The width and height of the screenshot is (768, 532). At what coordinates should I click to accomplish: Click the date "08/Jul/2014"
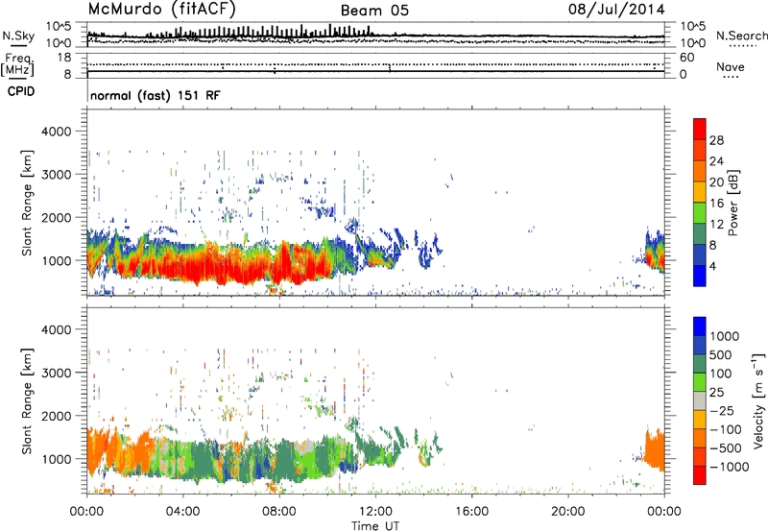coord(616,10)
